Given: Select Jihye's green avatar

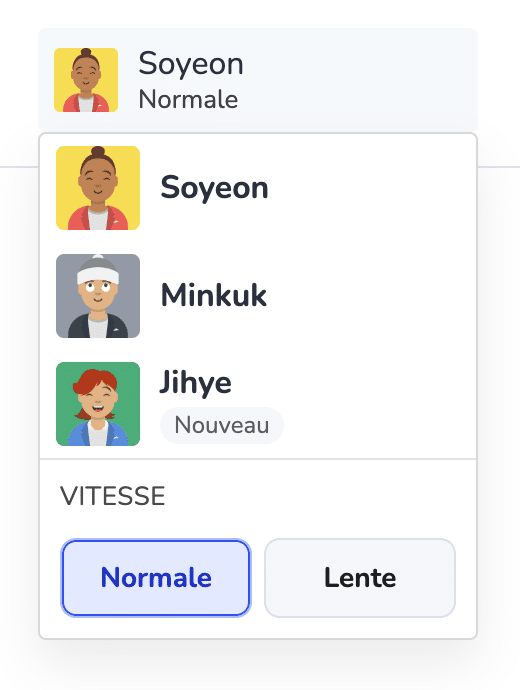Looking at the screenshot, I should 98,404.
